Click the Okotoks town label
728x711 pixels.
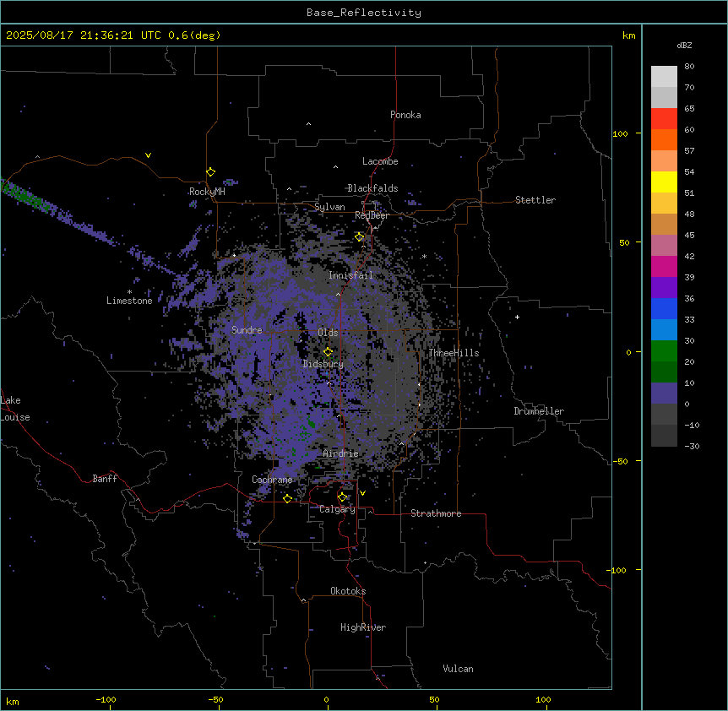(x=348, y=591)
